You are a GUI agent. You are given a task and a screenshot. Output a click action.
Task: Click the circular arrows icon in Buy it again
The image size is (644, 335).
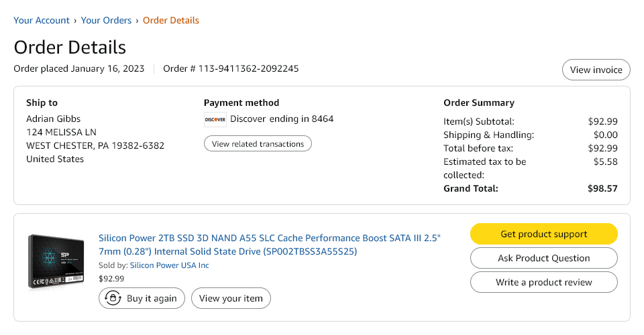coord(113,298)
